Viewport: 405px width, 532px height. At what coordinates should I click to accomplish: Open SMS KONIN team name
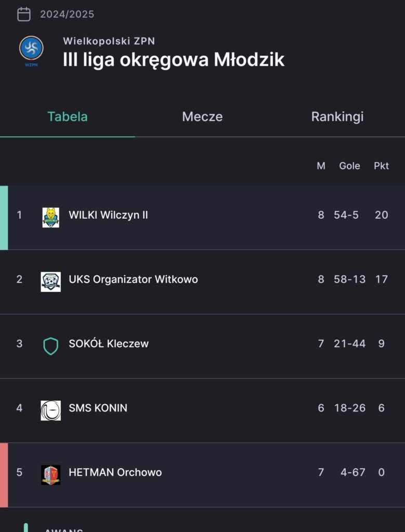tap(98, 408)
